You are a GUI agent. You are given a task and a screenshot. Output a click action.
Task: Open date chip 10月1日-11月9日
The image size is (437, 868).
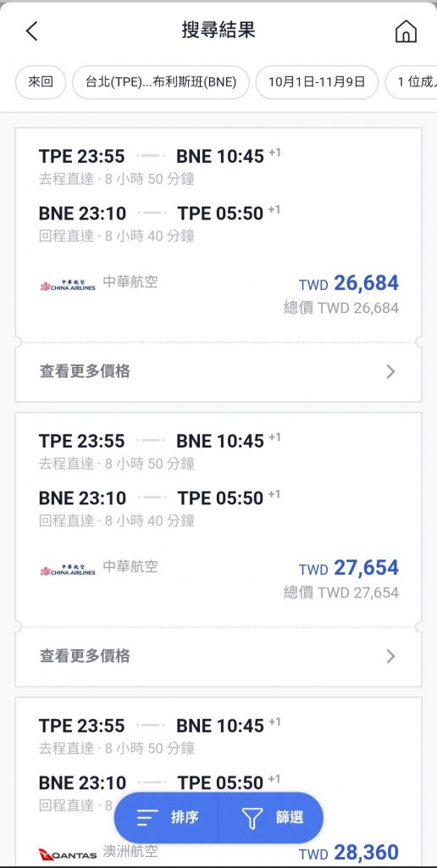317,82
